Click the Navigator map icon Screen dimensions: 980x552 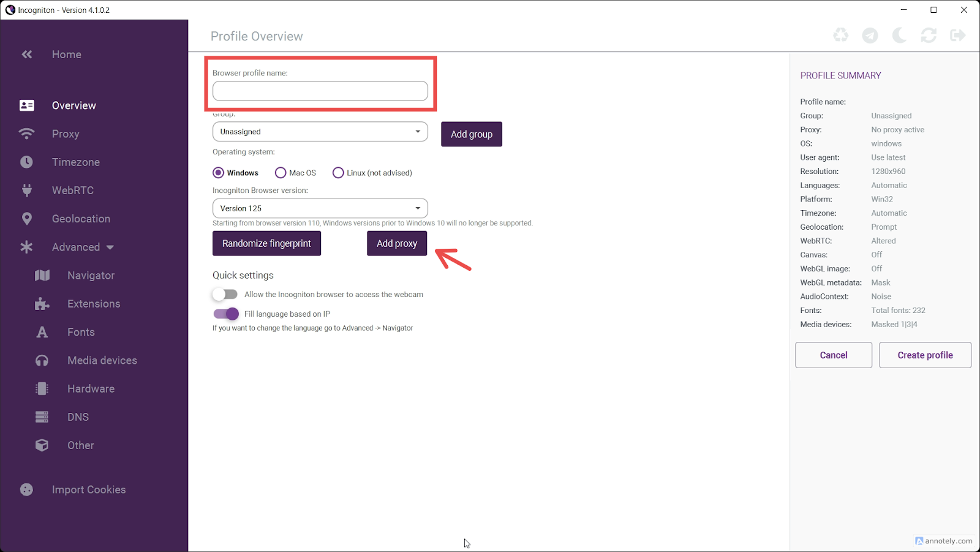pos(42,275)
